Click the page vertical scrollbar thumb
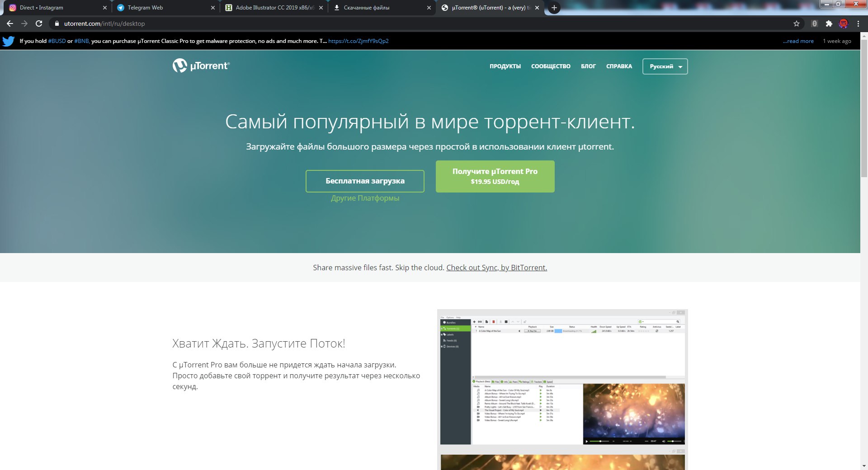868x470 pixels. [x=864, y=108]
